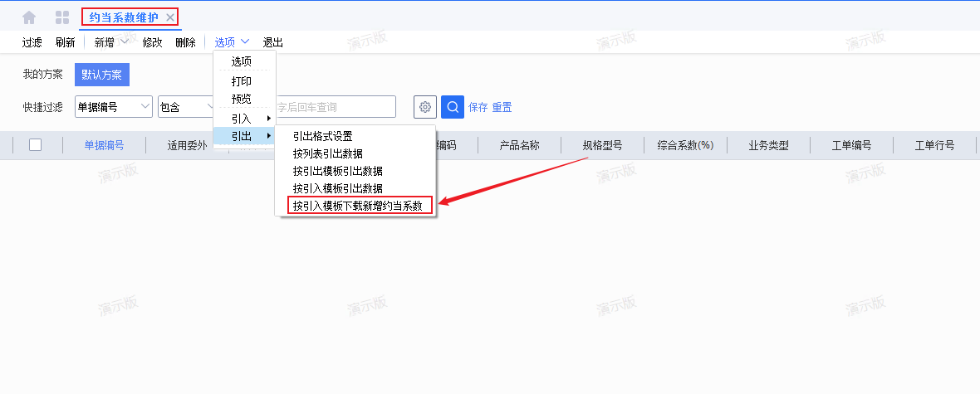The image size is (980, 394).
Task: Expand the 引入 submenu
Action: 244,118
